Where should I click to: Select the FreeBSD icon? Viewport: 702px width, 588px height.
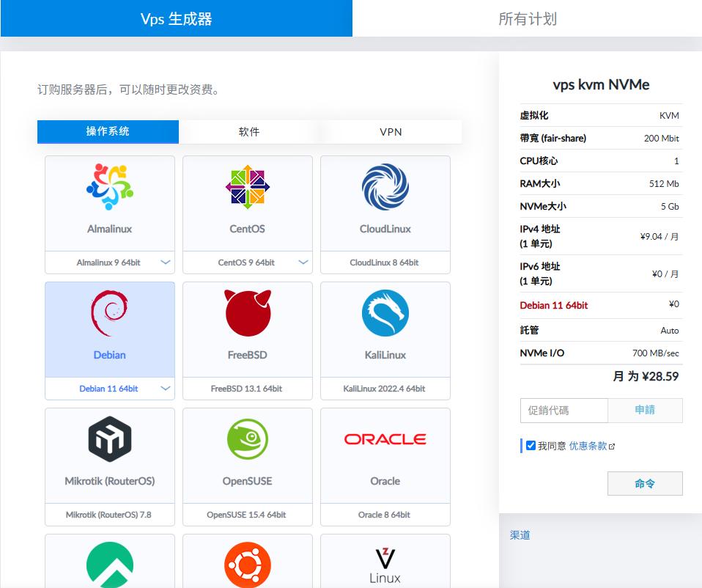point(247,319)
